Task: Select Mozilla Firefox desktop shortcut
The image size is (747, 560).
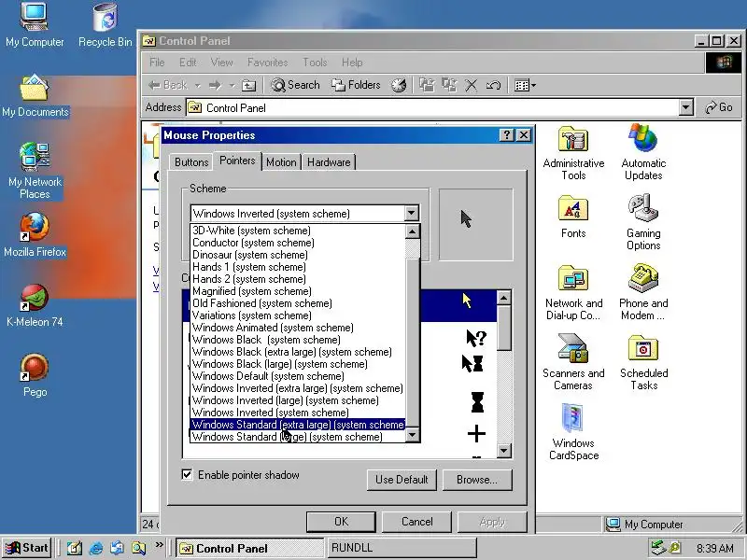Action: click(35, 235)
